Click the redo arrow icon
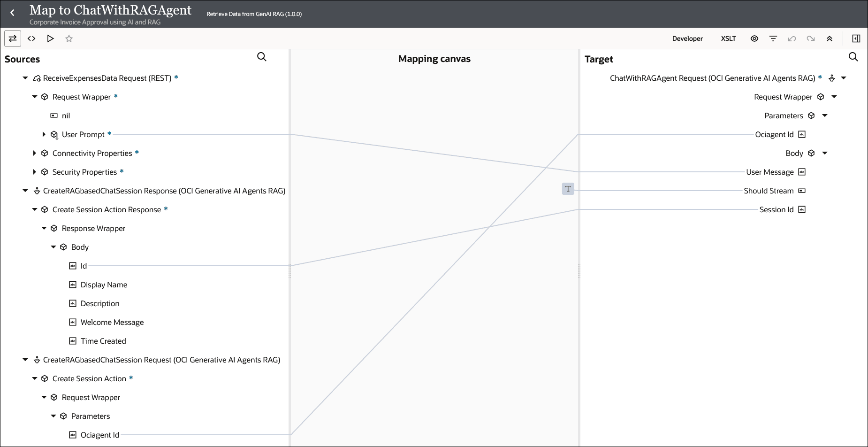 point(811,39)
